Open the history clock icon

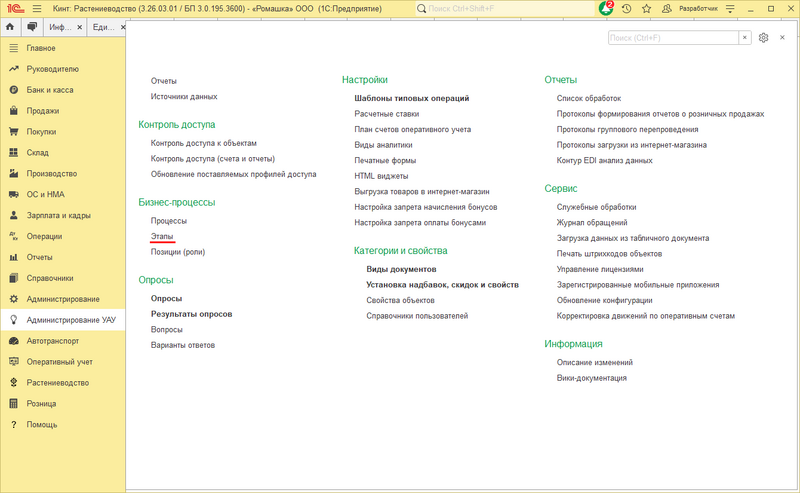point(627,9)
